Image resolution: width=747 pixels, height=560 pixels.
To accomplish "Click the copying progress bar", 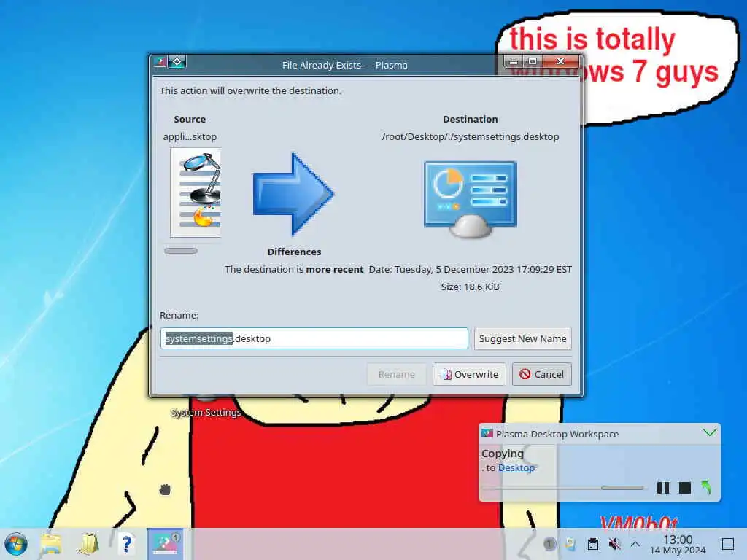I will coord(563,488).
